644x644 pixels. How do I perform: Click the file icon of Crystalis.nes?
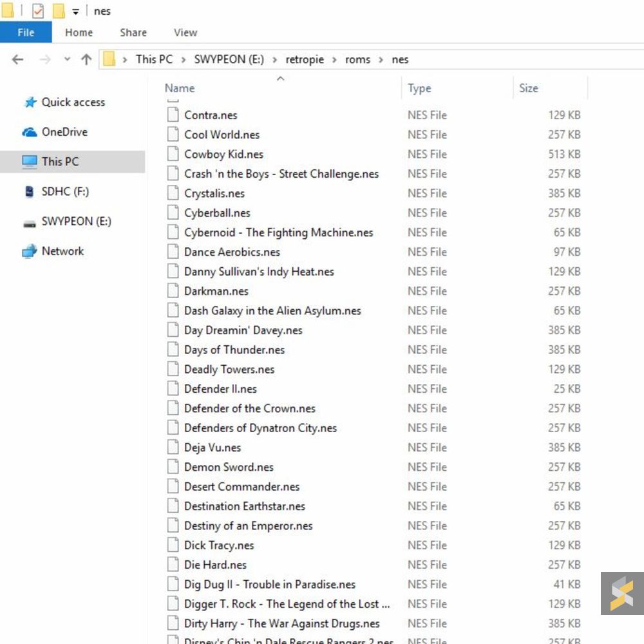click(173, 193)
